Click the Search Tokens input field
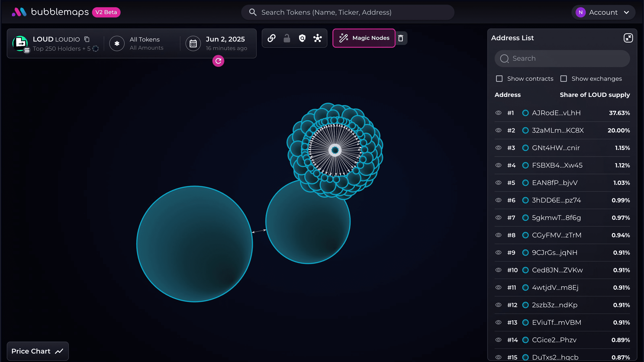The width and height of the screenshot is (644, 362). 348,12
